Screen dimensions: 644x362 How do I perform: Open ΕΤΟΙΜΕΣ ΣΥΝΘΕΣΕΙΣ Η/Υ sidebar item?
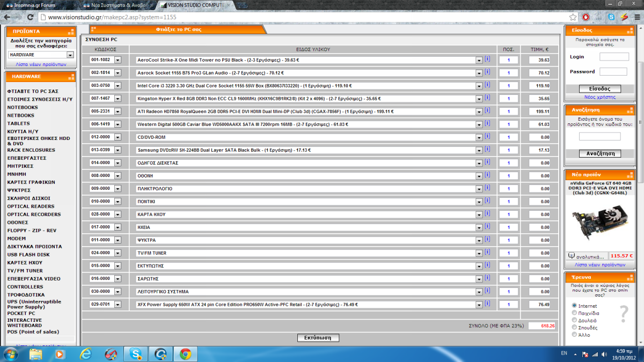pyautogui.click(x=40, y=99)
